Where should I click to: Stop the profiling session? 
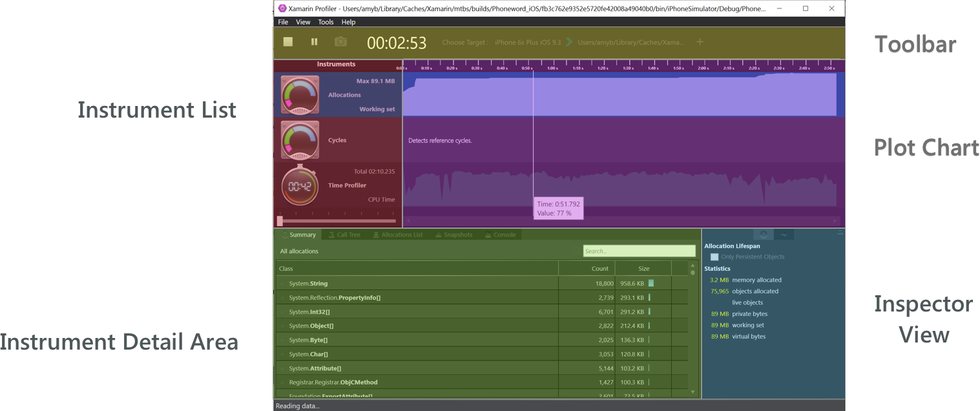coord(288,41)
